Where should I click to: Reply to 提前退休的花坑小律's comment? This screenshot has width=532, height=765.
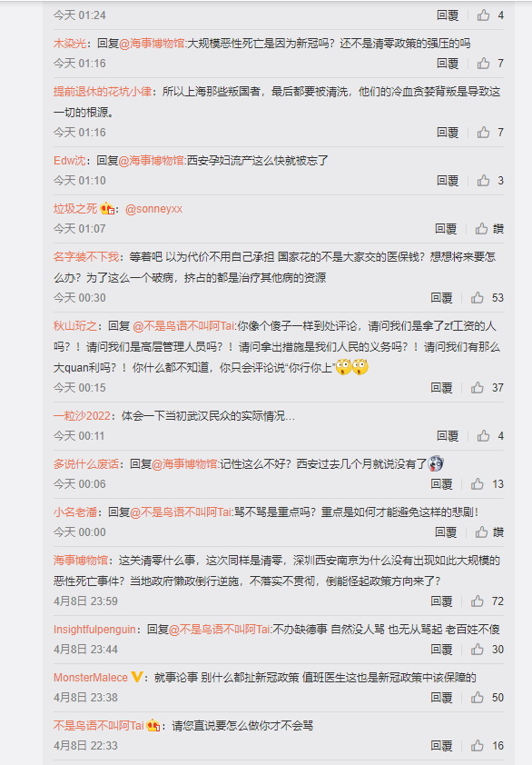(x=448, y=133)
